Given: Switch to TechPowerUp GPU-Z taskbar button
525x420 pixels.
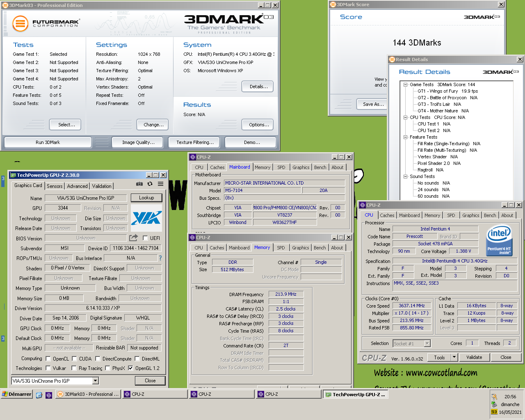Looking at the screenshot, I should point(355,395).
